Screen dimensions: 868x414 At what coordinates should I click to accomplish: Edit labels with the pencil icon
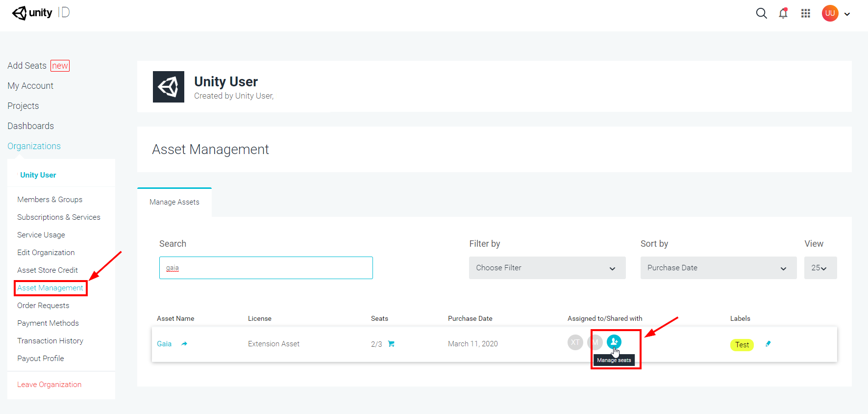(768, 344)
